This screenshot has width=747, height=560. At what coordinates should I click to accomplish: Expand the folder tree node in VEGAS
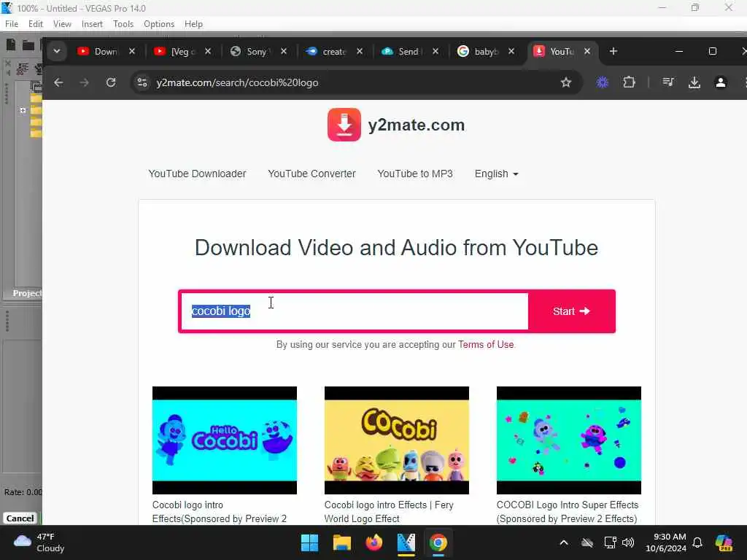[x=23, y=110]
